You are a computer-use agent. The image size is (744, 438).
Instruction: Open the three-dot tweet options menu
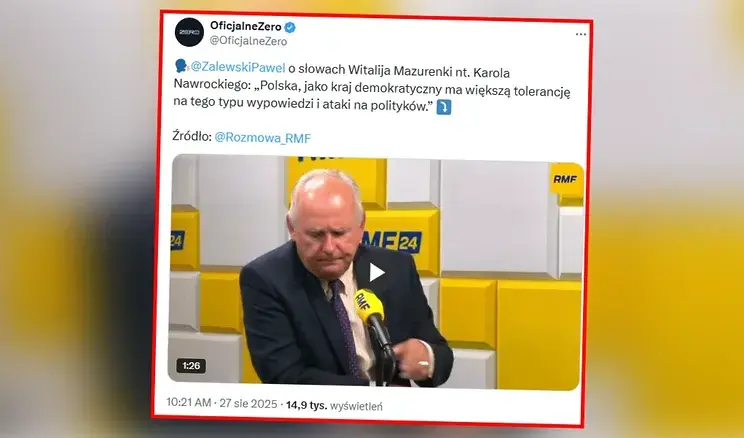pyautogui.click(x=581, y=34)
